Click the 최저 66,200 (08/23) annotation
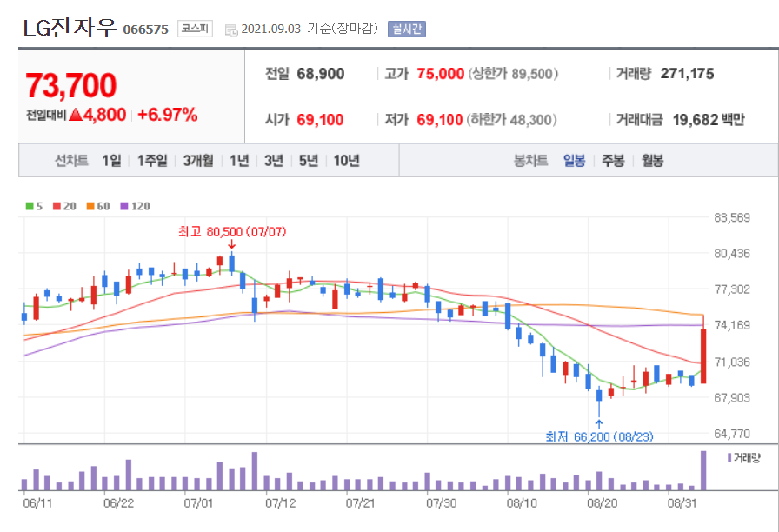Image resolution: width=779 pixels, height=532 pixels. tap(599, 436)
